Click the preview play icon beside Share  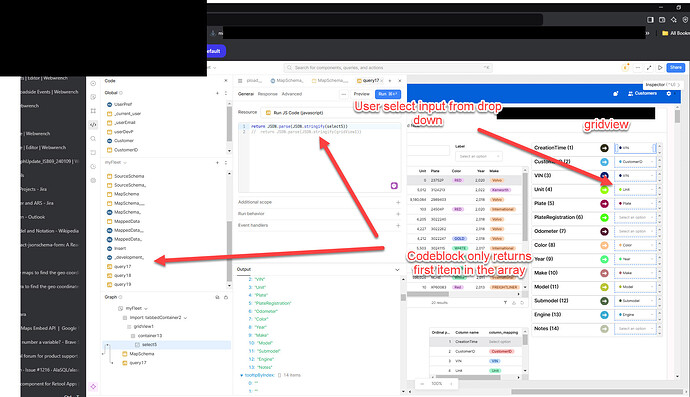[660, 67]
